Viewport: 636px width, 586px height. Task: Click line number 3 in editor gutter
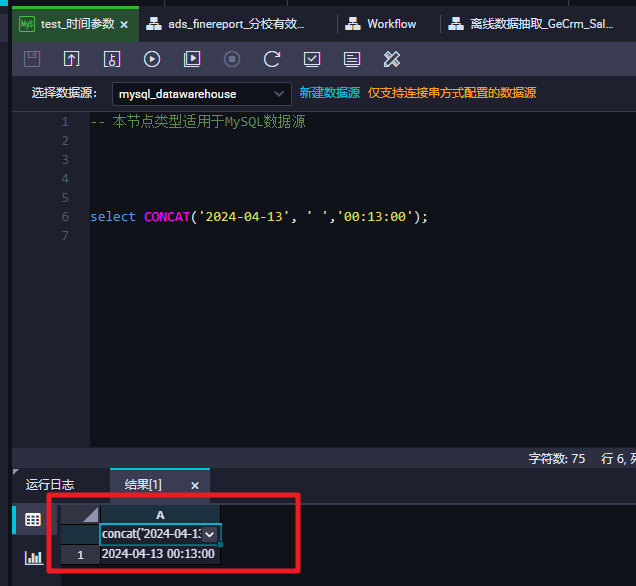[65, 160]
